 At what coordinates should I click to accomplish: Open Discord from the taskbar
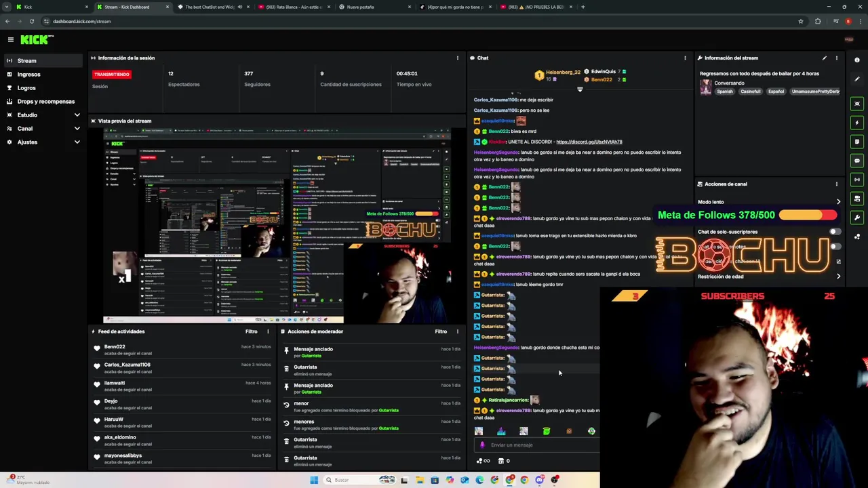click(x=539, y=480)
